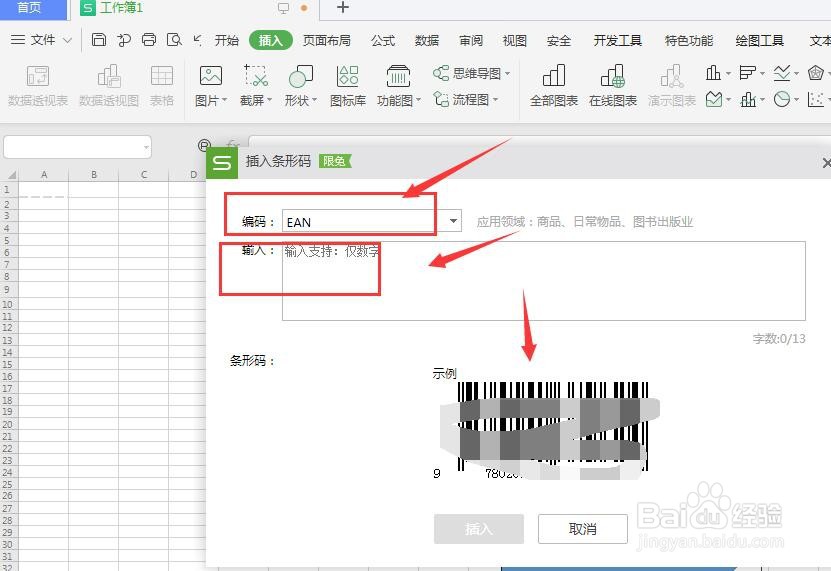Open the 视图 ribbon tab
This screenshot has height=571, width=831.
click(515, 40)
